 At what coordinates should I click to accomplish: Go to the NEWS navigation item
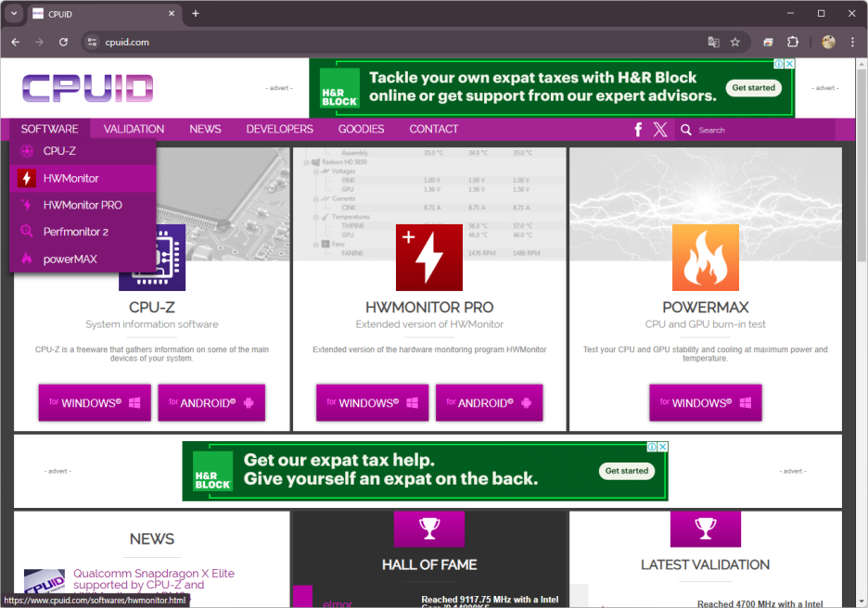[x=205, y=129]
